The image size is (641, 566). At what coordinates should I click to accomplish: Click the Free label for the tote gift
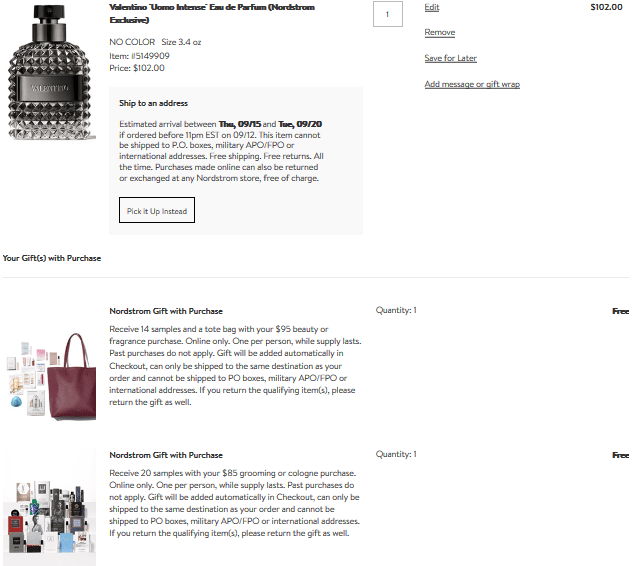pyautogui.click(x=620, y=311)
